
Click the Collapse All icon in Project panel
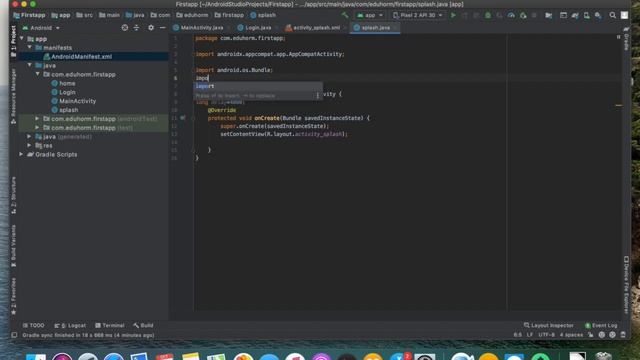(x=136, y=28)
